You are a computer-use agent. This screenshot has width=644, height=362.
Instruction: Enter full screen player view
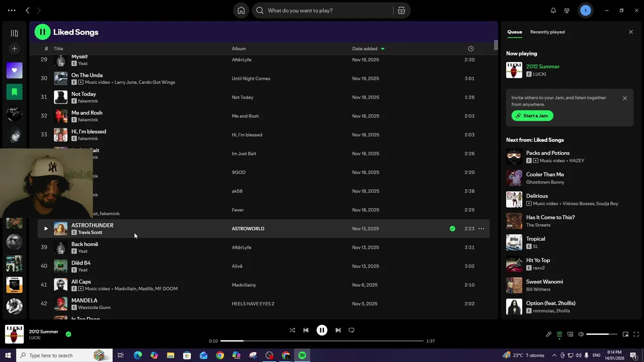[636, 334]
